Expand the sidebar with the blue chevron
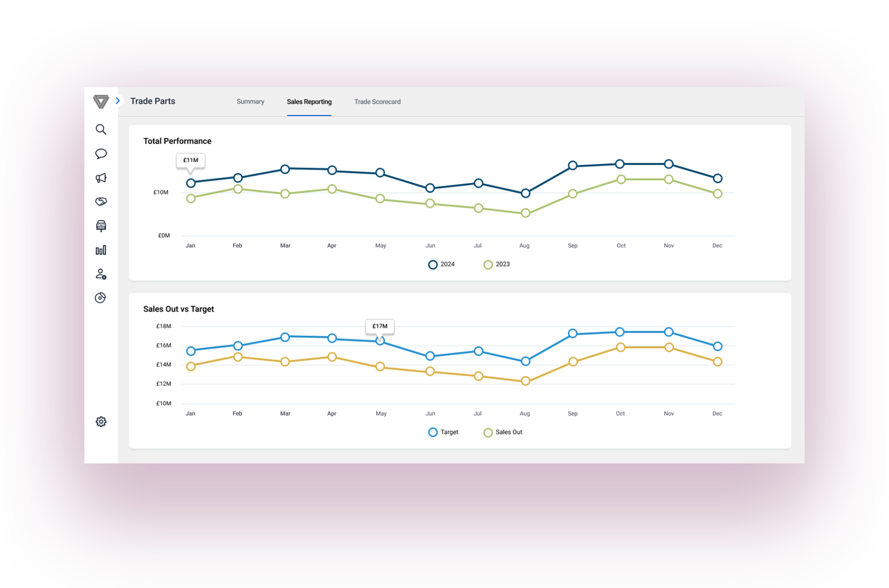889x588 pixels. coord(118,101)
